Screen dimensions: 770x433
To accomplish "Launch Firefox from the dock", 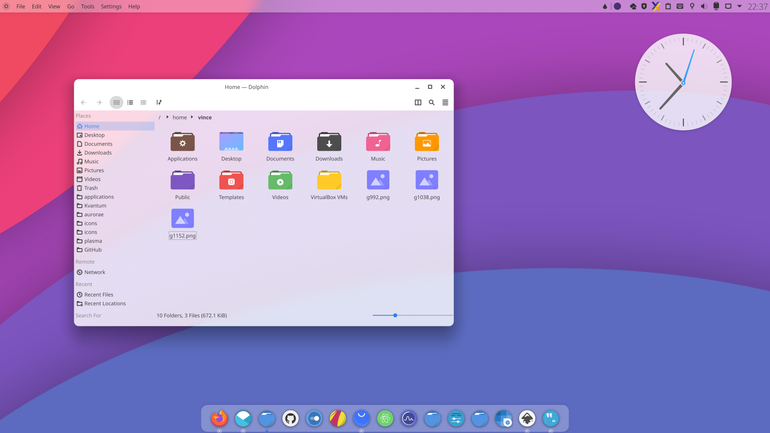I will pos(220,418).
